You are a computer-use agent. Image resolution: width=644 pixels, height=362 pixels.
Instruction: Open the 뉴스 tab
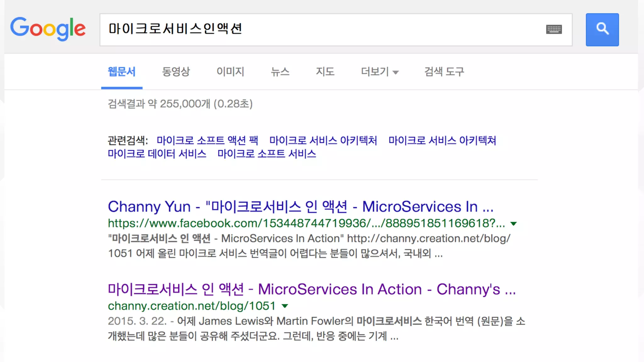click(280, 72)
